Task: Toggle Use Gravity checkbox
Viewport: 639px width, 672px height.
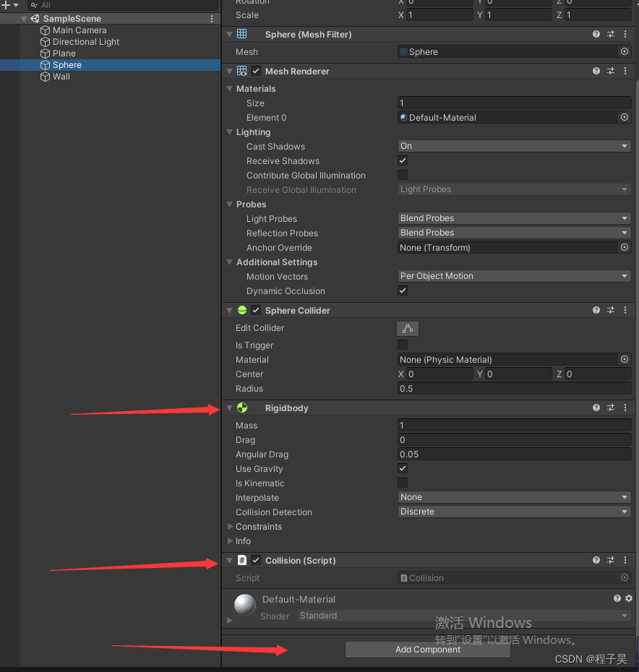Action: pyautogui.click(x=403, y=468)
